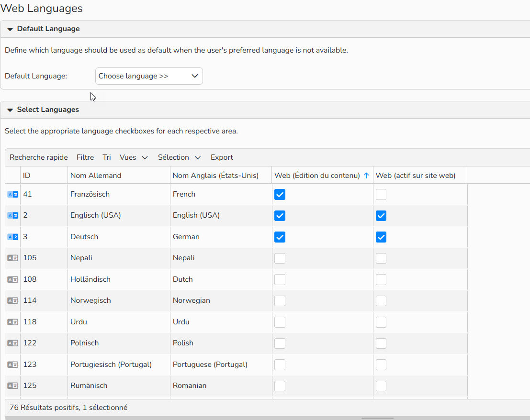This screenshot has width=530, height=420.
Task: Enable Polish active on website checkbox
Action: [x=381, y=343]
